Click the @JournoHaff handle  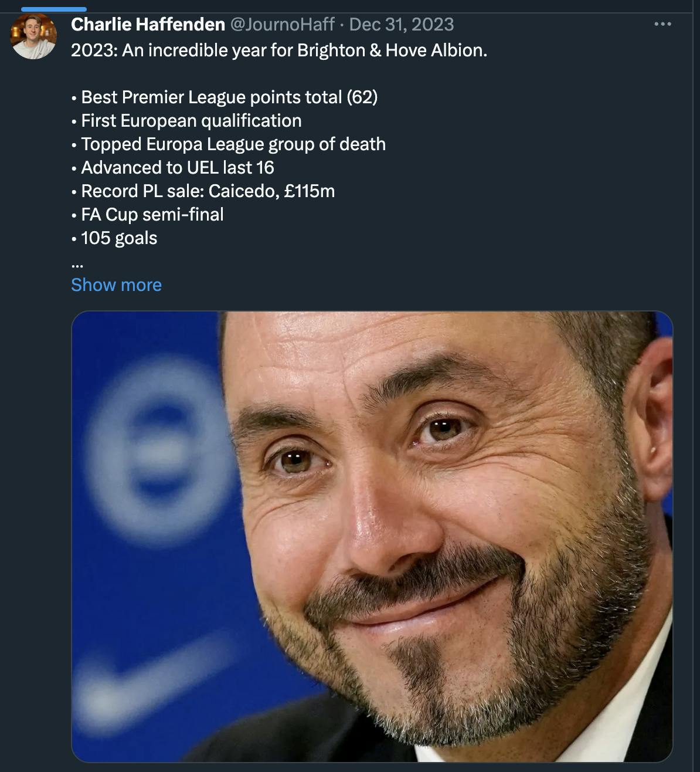click(282, 24)
